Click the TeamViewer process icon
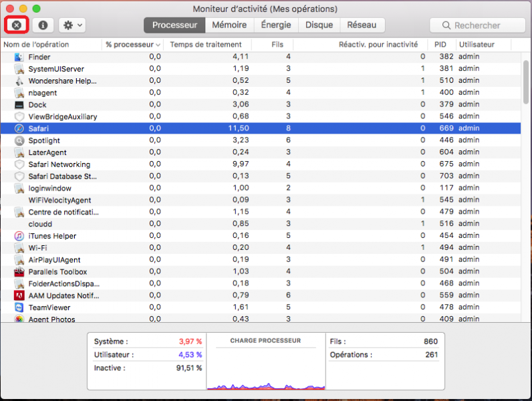This screenshot has height=401, width=532. pos(19,307)
